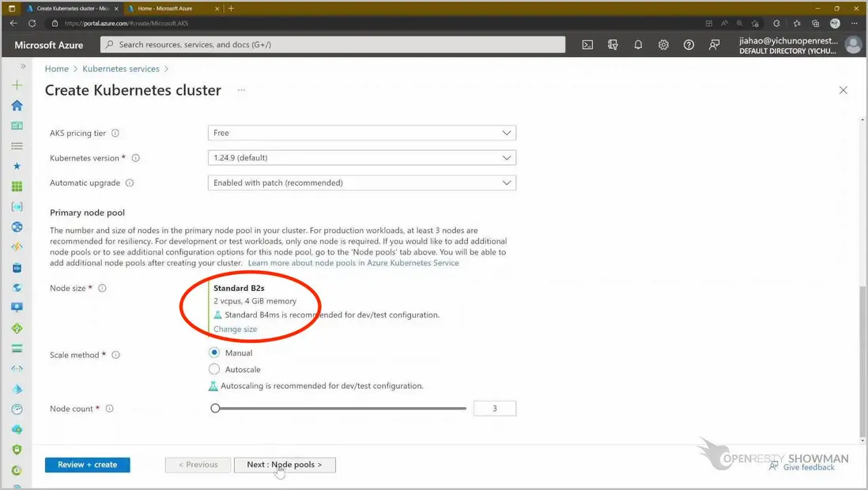
Task: Open the notifications bell
Action: (x=638, y=45)
